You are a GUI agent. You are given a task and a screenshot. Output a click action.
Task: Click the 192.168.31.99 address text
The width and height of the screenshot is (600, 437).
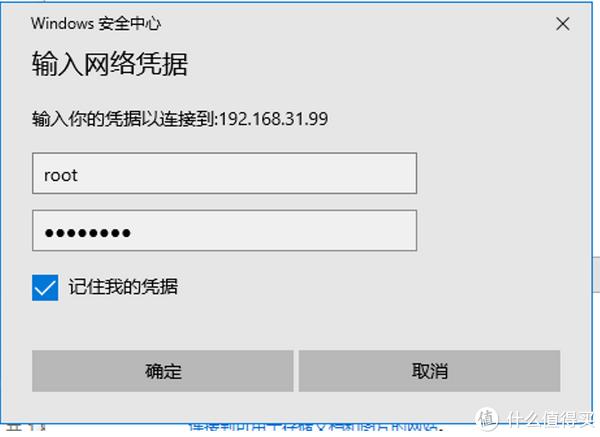click(274, 119)
